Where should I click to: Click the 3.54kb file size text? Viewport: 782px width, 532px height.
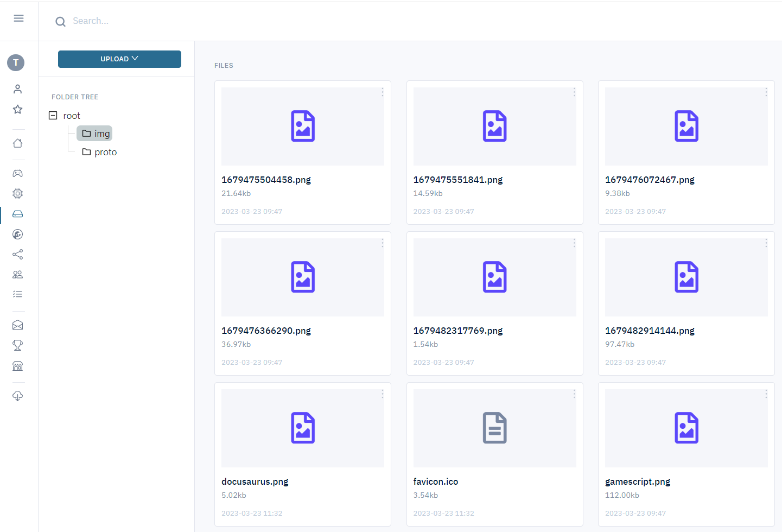tap(425, 495)
